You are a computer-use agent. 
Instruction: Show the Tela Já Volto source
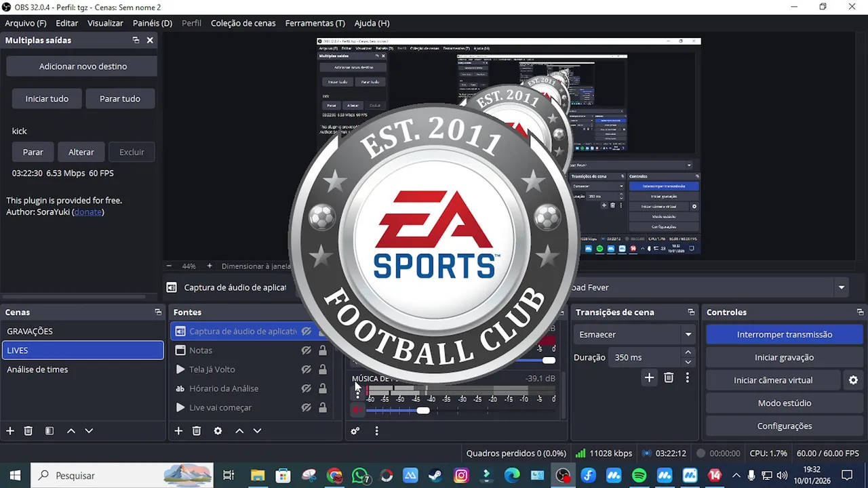pos(307,369)
